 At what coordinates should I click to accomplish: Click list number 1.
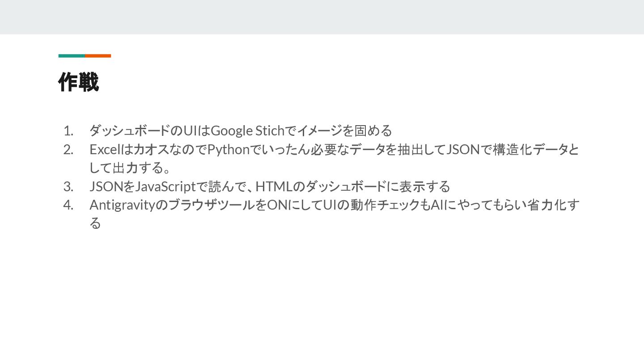coord(68,131)
